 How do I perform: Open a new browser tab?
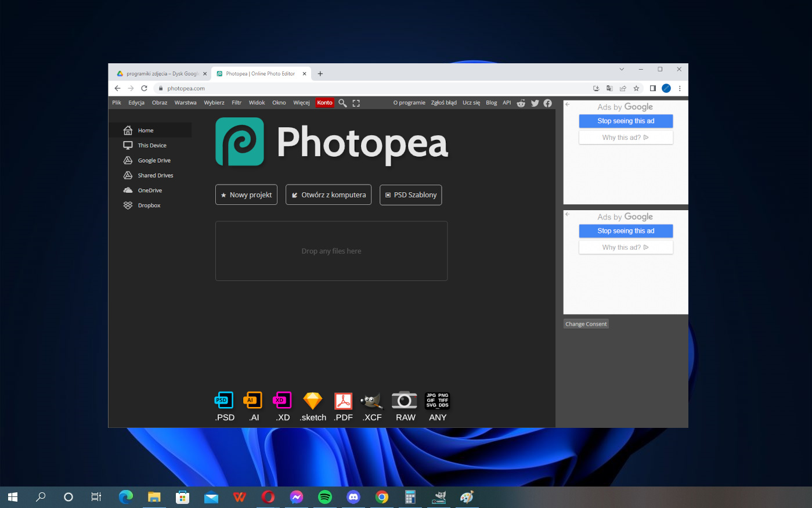320,74
